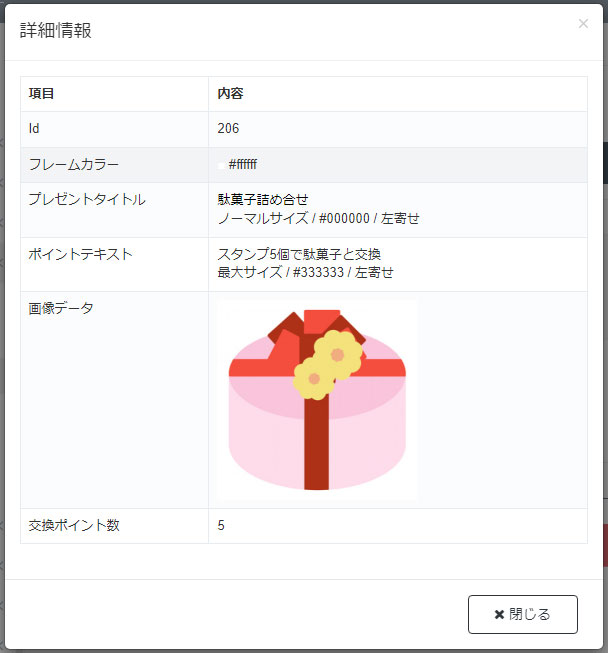Click the gift box image thumbnail

[317, 400]
